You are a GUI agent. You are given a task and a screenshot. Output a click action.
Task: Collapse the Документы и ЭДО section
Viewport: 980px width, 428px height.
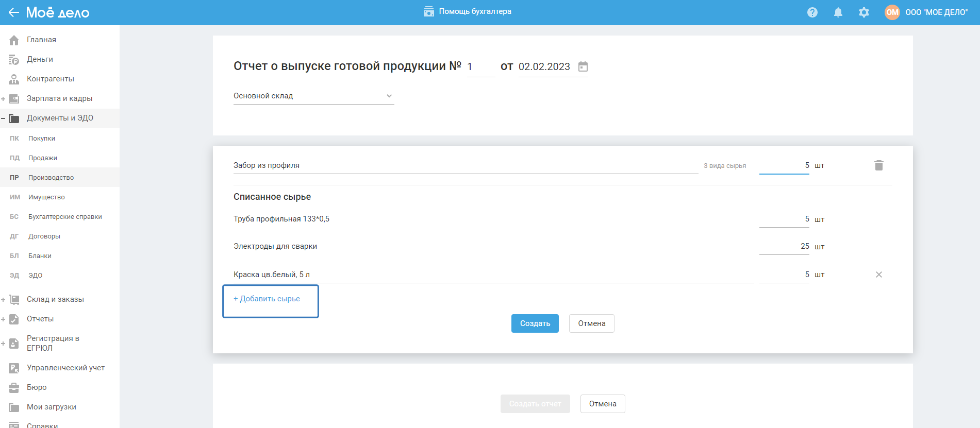[3, 118]
